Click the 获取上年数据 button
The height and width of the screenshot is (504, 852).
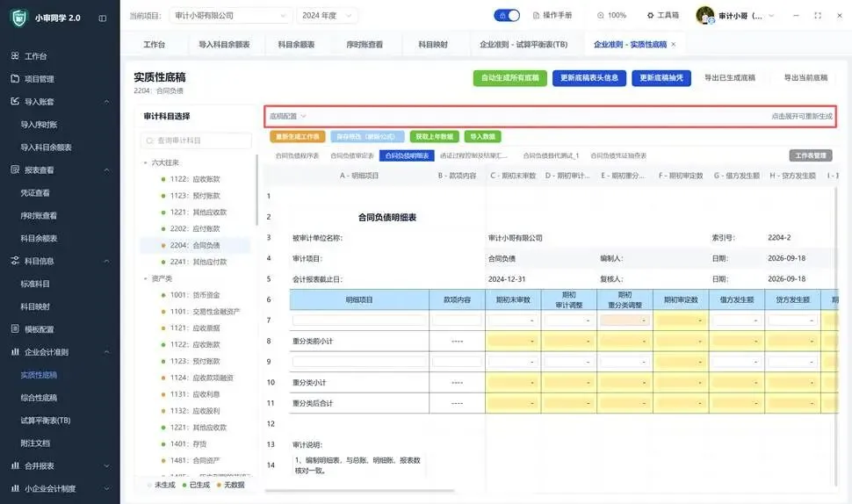click(x=434, y=137)
